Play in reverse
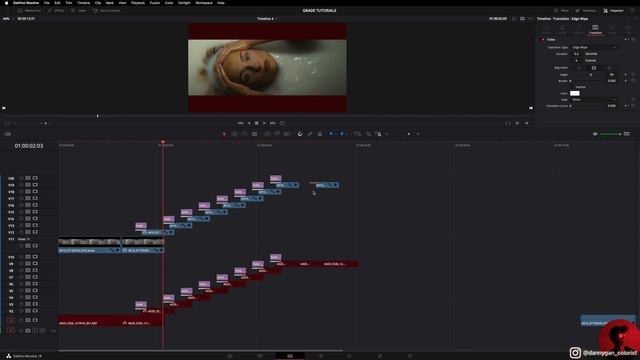640x360 pixels. [x=249, y=123]
